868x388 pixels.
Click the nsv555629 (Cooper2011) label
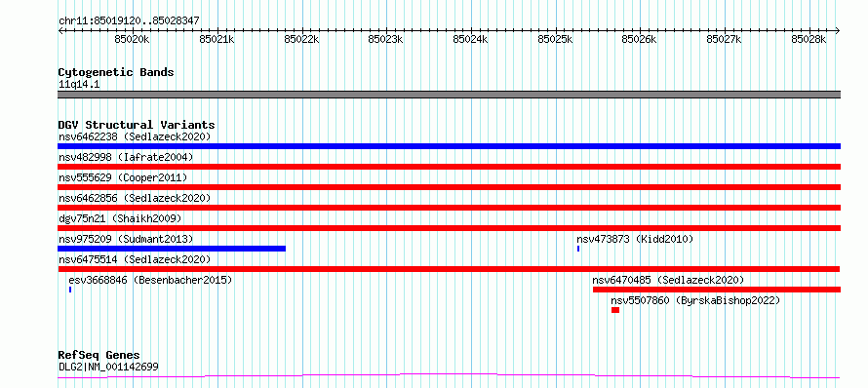123,177
